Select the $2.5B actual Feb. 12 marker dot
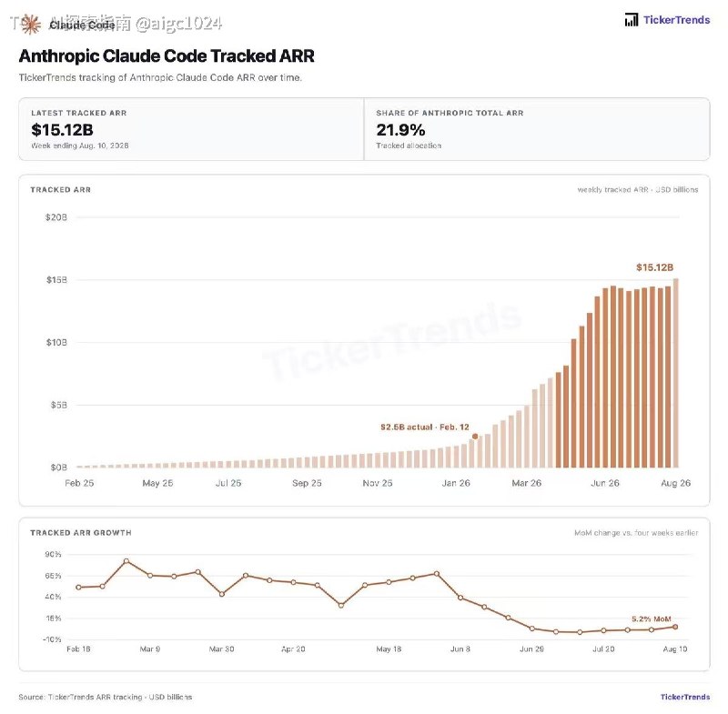This screenshot has height=714, width=728. tap(475, 436)
